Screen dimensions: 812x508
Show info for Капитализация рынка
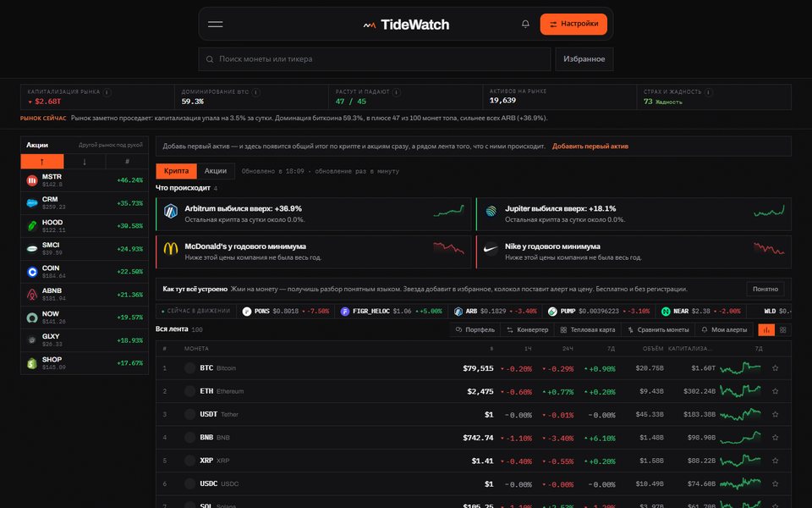107,92
